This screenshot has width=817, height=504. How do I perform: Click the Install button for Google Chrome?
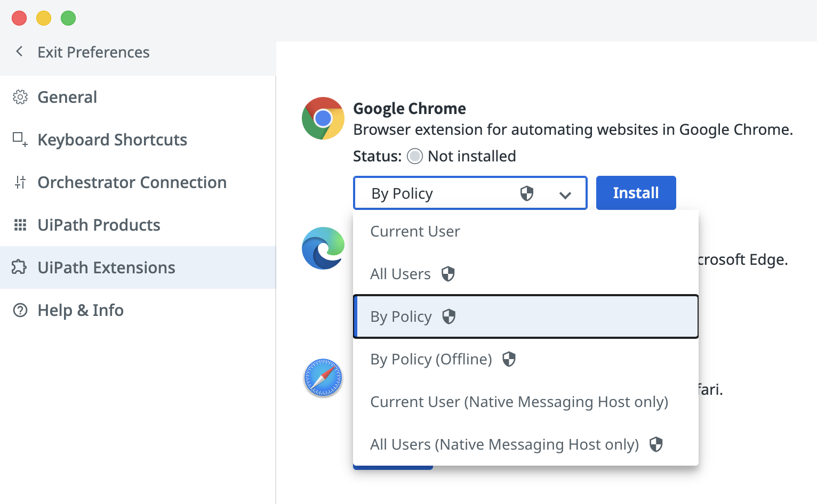[x=636, y=193]
